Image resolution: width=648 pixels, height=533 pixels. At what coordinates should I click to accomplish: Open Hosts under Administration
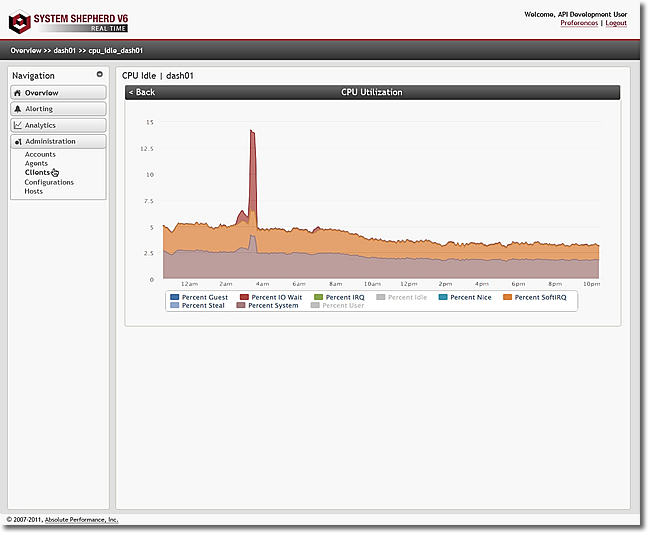pyautogui.click(x=33, y=191)
